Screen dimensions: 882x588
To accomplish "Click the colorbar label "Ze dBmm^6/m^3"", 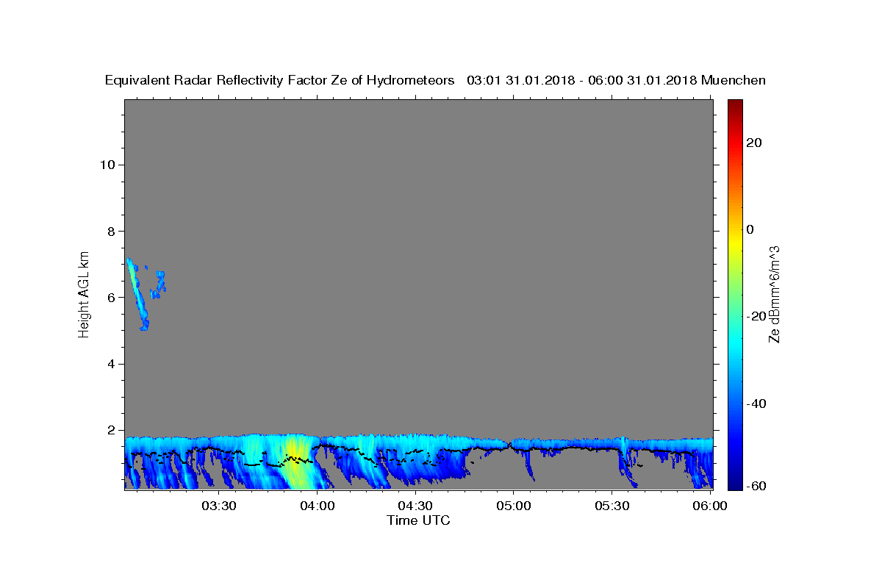I will [x=773, y=294].
